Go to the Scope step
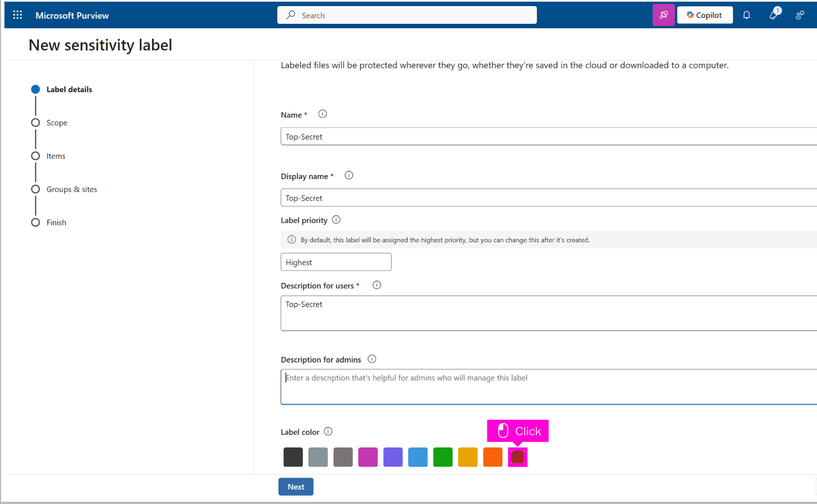 pos(57,123)
